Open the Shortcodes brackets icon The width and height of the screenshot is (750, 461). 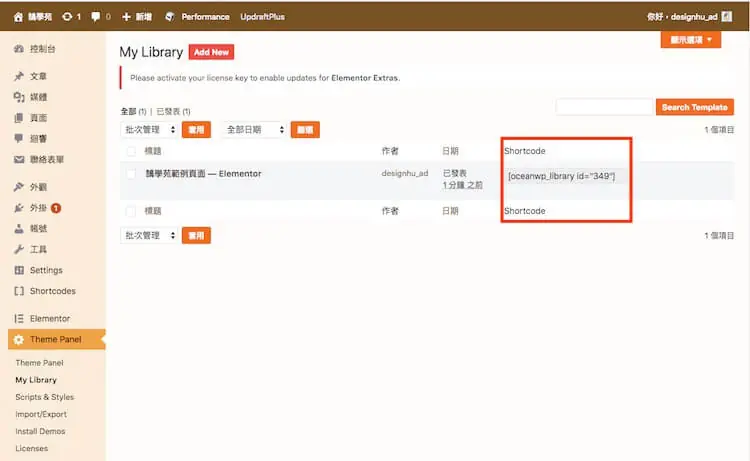pos(19,291)
